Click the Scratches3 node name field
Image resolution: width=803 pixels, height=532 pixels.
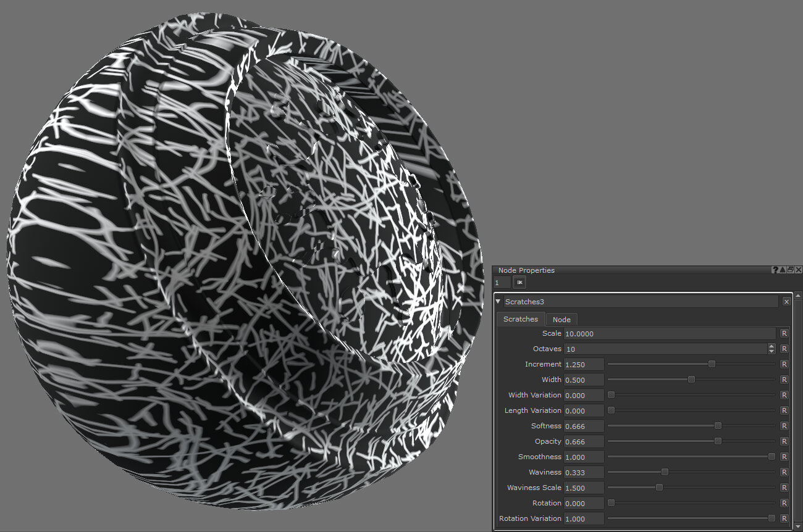[640, 302]
